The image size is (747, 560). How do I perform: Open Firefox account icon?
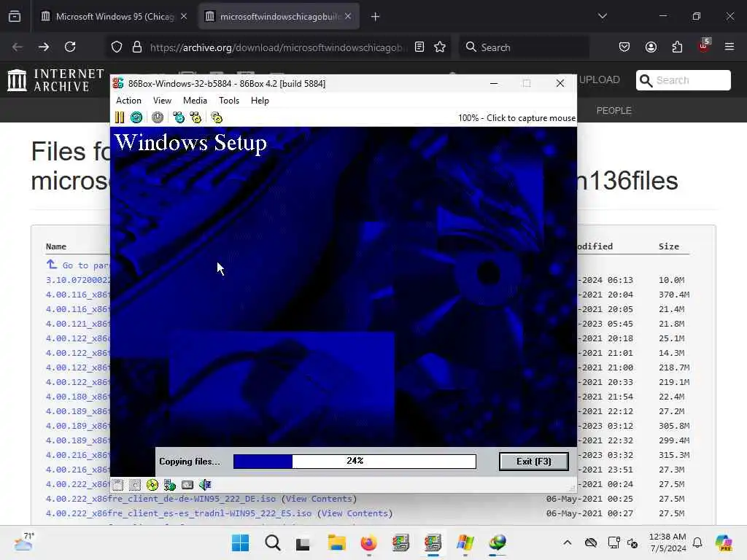tap(651, 47)
